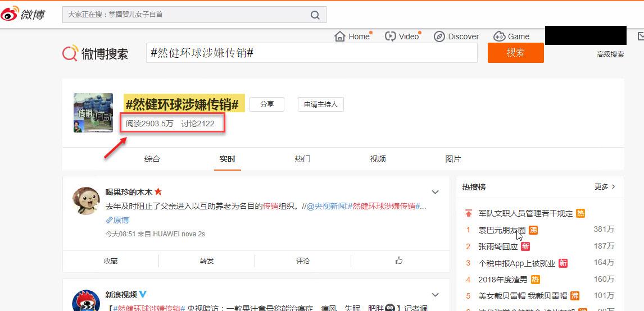This screenshot has height=311, width=644.
Task: Click 转发 on 喝果珍的木木 post
Action: click(207, 261)
